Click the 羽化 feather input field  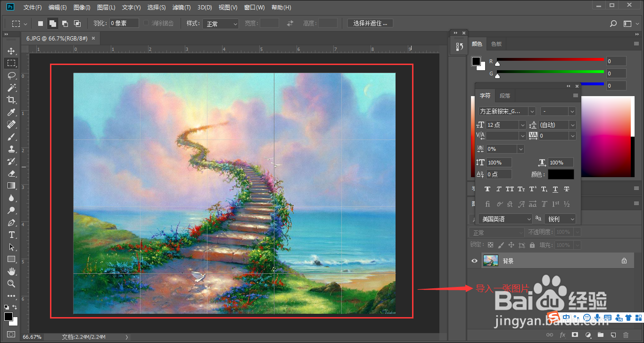(124, 23)
